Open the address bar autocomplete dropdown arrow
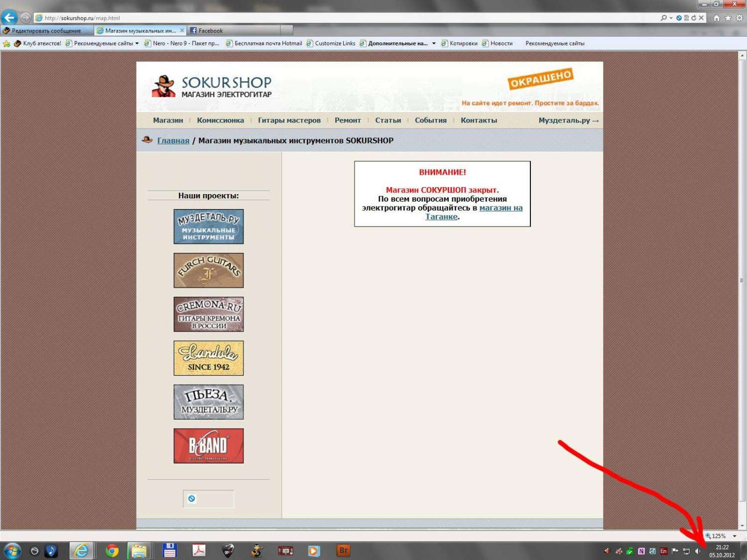 pos(671,18)
